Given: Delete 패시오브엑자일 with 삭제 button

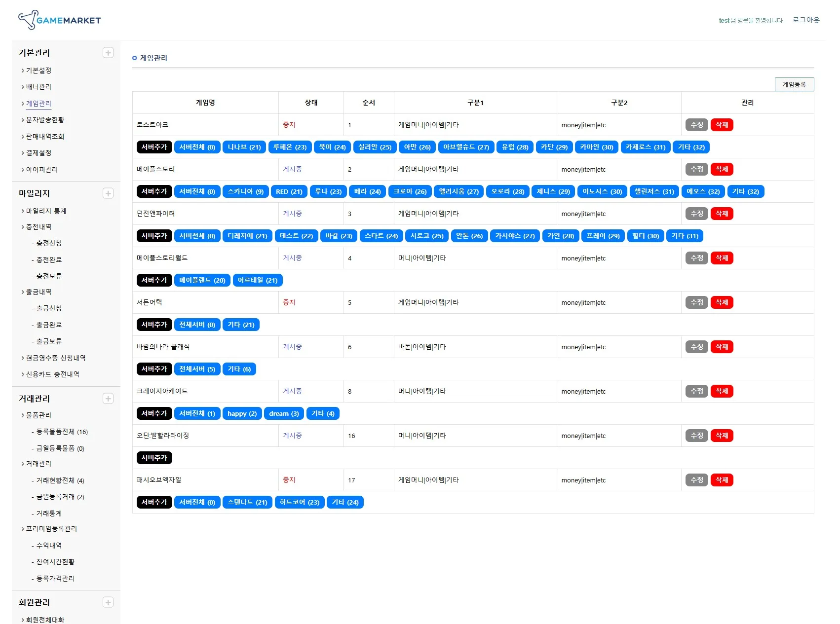Looking at the screenshot, I should pyautogui.click(x=722, y=480).
